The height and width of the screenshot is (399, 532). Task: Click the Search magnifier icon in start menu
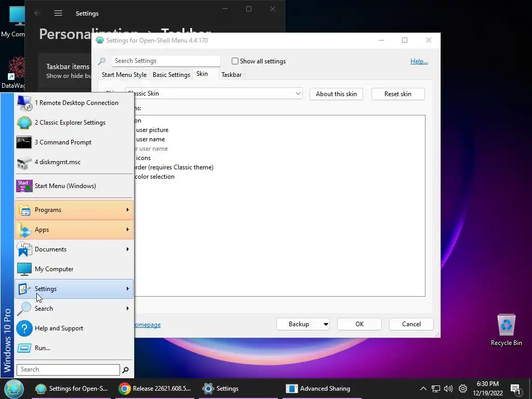coord(24,309)
